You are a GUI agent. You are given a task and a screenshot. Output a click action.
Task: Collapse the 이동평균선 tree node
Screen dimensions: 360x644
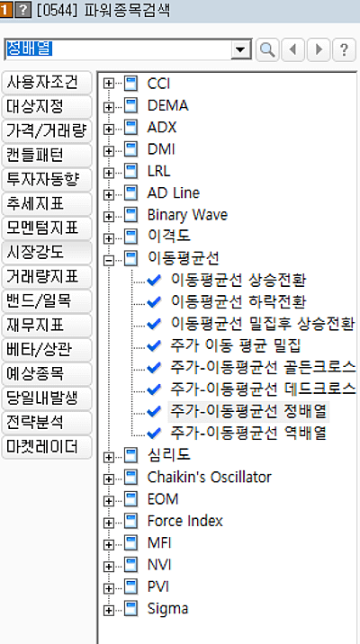109,260
